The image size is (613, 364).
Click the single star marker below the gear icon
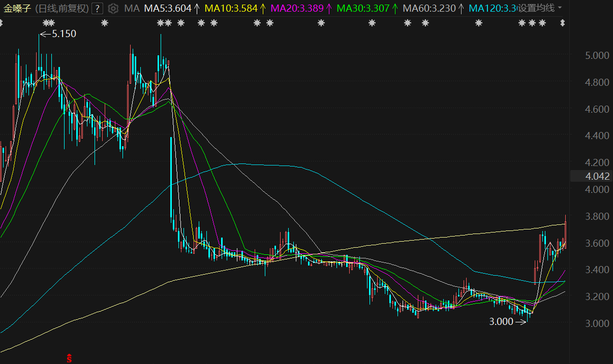click(105, 23)
